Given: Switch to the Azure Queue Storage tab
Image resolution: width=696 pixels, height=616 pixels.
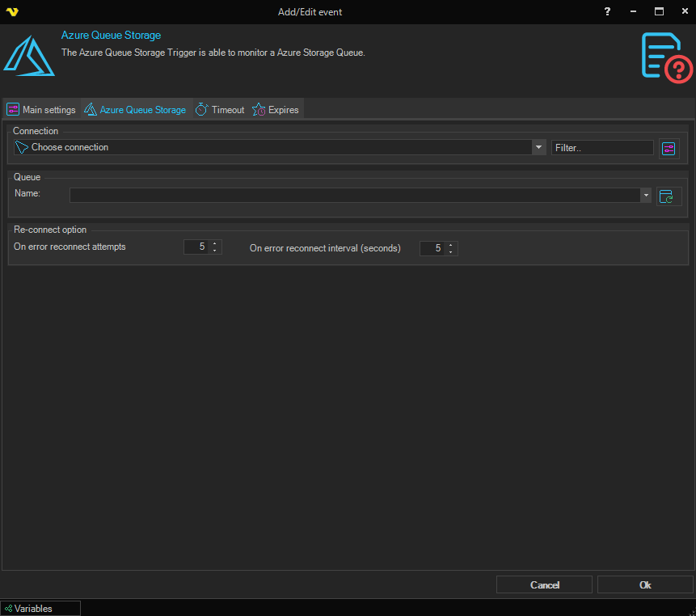Looking at the screenshot, I should (135, 110).
